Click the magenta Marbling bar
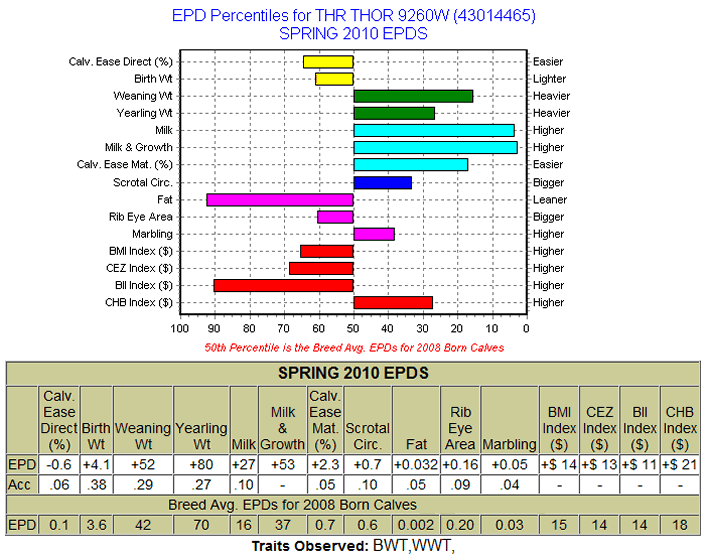This screenshot has width=707, height=558. coord(374,234)
